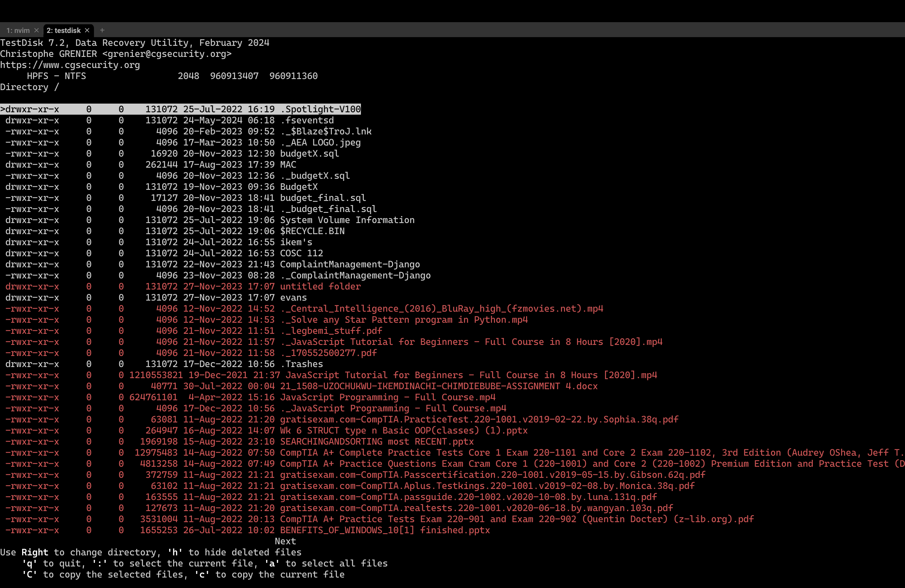Close the testdisk tab
This screenshot has width=905, height=588.
click(x=87, y=31)
